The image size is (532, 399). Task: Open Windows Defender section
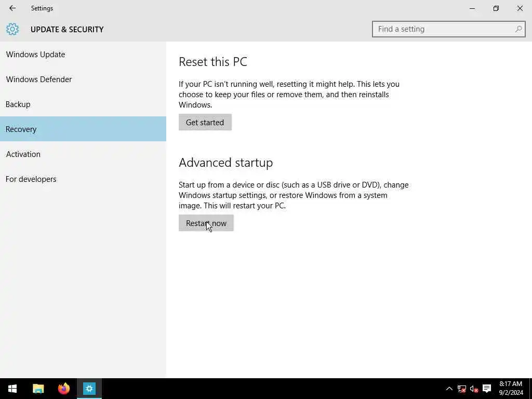coord(83,79)
